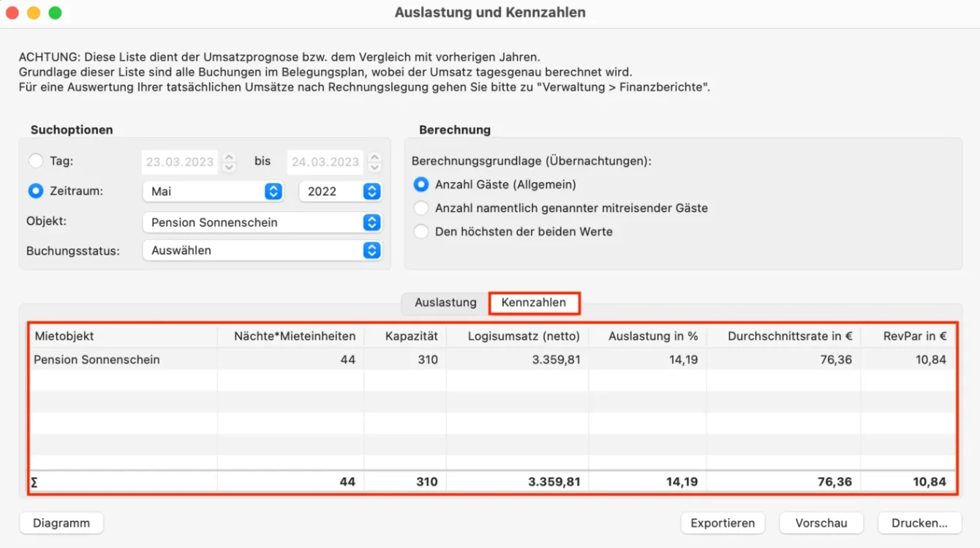Screen dimensions: 980x548
Task: Click the Σ sum row symbol
Action: point(34,481)
